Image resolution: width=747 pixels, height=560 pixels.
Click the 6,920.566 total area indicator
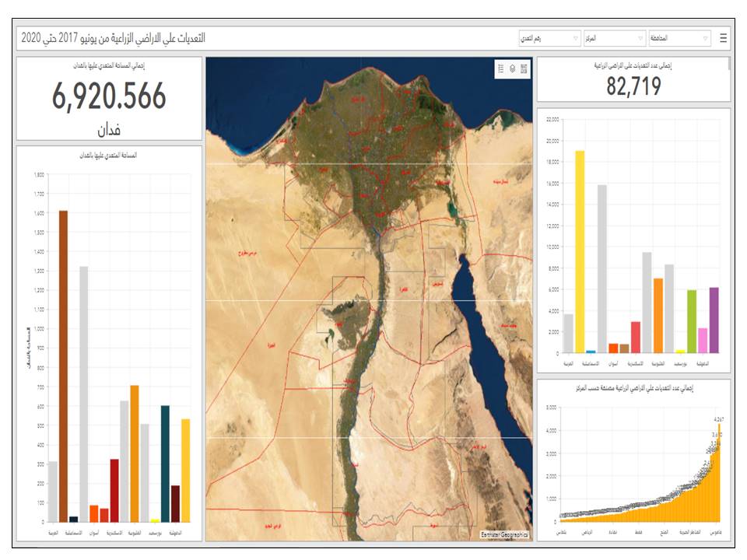click(x=109, y=97)
